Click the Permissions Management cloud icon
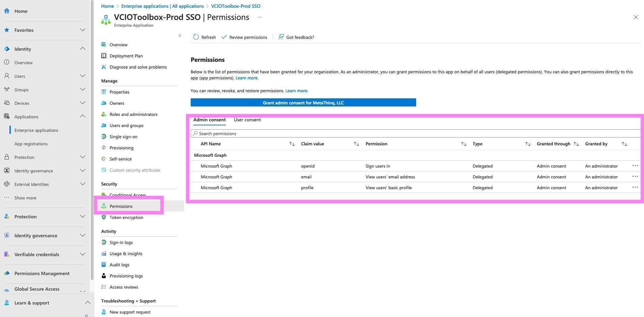 pos(7,273)
